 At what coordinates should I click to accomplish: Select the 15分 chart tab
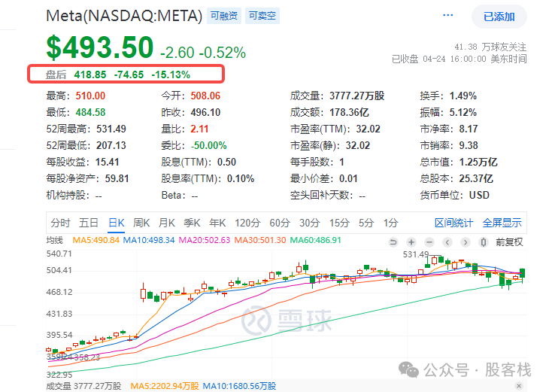[339, 223]
